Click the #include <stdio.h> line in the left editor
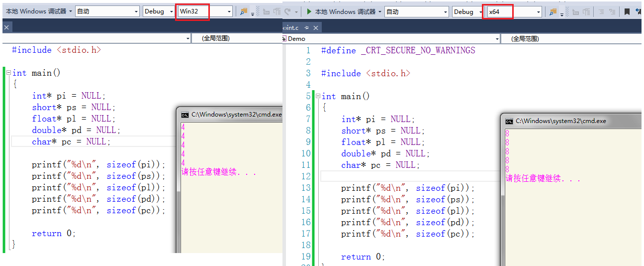 click(57, 50)
